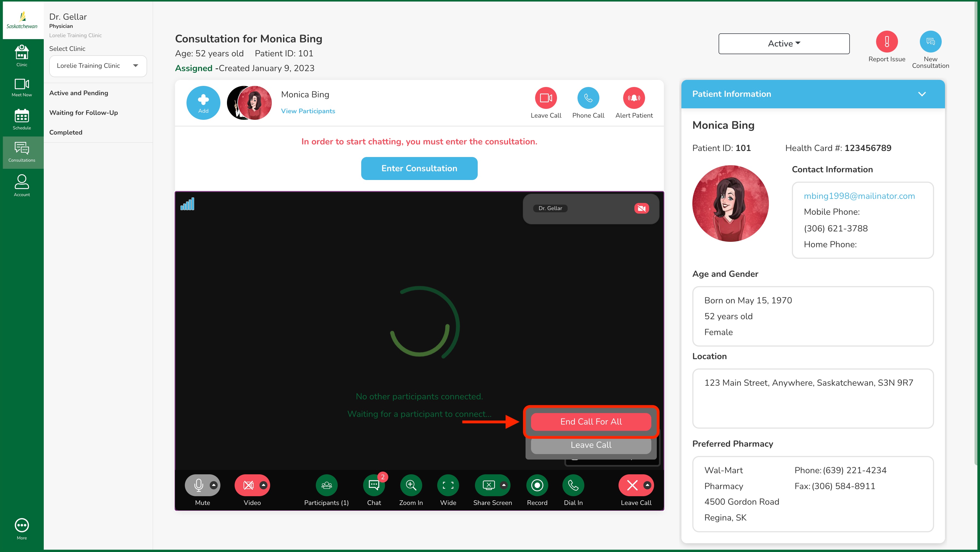
Task: Create a New Consultation
Action: point(931,42)
